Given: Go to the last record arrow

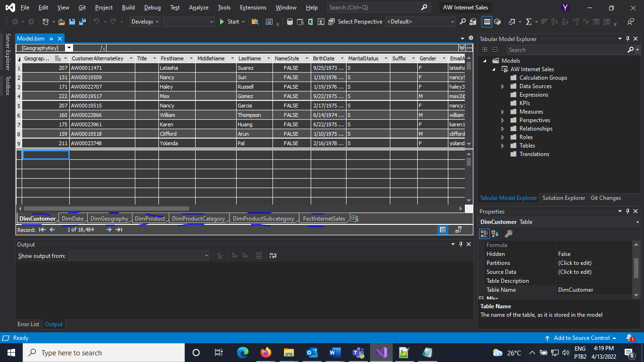Looking at the screenshot, I should 119,230.
